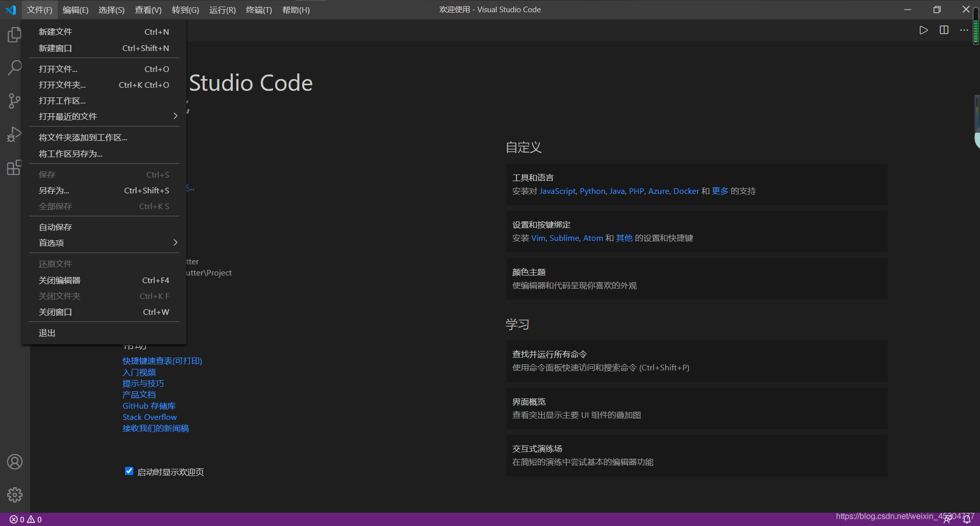The image size is (980, 526).
Task: Select 关闭编辑器 menu entry
Action: click(104, 280)
